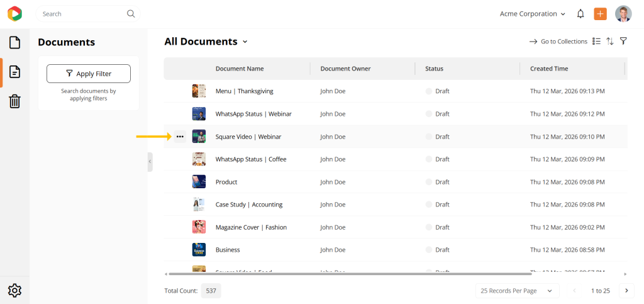This screenshot has height=304, width=644.
Task: Open the 25 Records Per Page dropdown
Action: [517, 291]
